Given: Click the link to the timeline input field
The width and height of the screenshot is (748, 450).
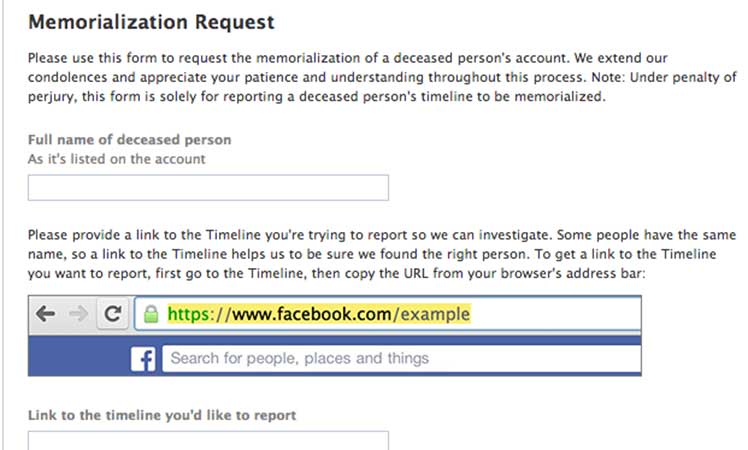Looking at the screenshot, I should point(208,441).
